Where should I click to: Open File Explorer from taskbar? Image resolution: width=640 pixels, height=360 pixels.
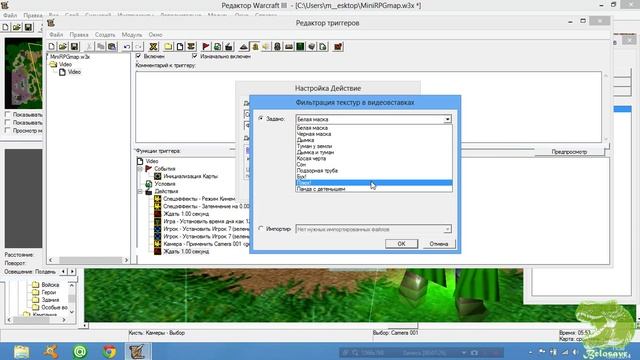[x=21, y=351]
